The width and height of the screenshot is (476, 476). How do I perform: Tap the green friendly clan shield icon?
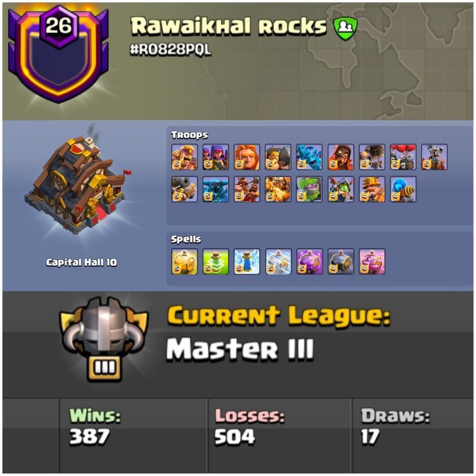pos(345,29)
